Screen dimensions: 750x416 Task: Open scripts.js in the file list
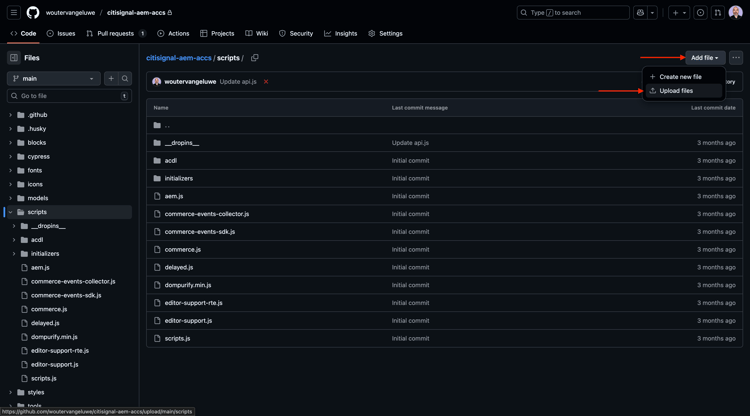[177, 339]
